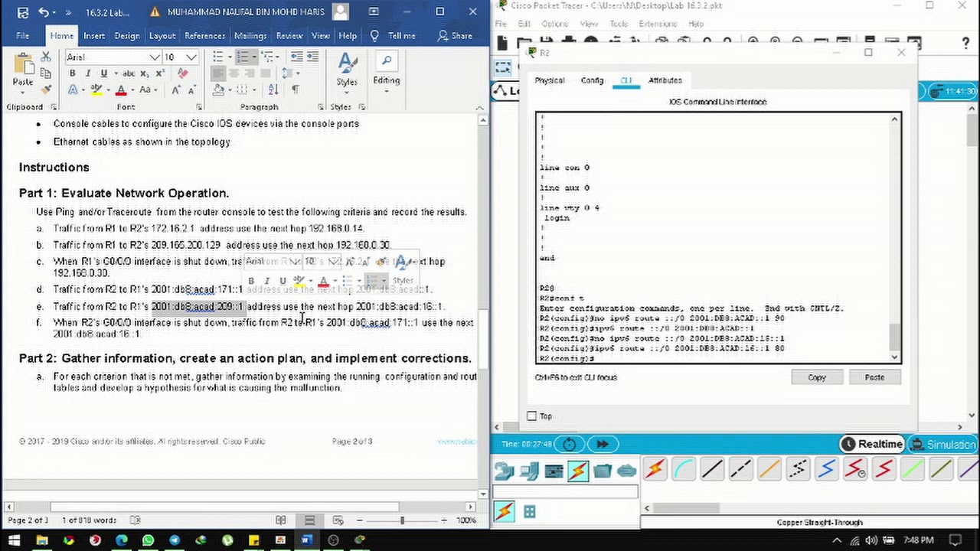This screenshot has width=980, height=551.
Task: Switch to the Layout ribbon tab
Action: [x=162, y=35]
